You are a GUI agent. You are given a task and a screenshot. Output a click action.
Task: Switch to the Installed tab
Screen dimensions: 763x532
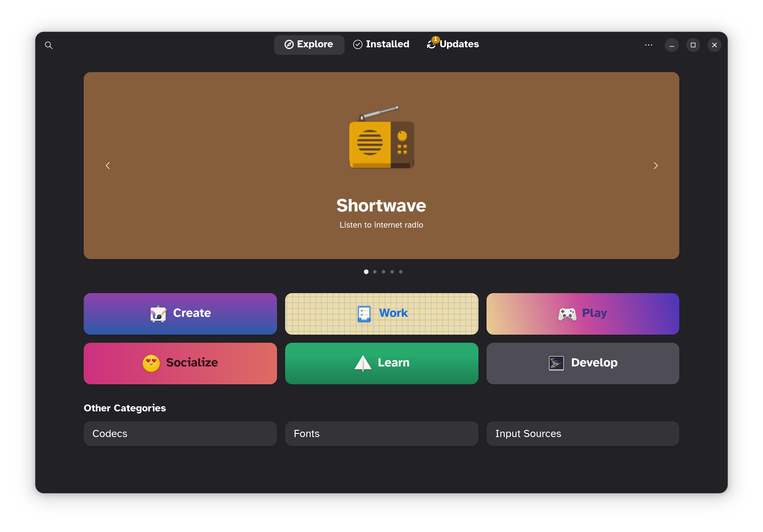[381, 44]
